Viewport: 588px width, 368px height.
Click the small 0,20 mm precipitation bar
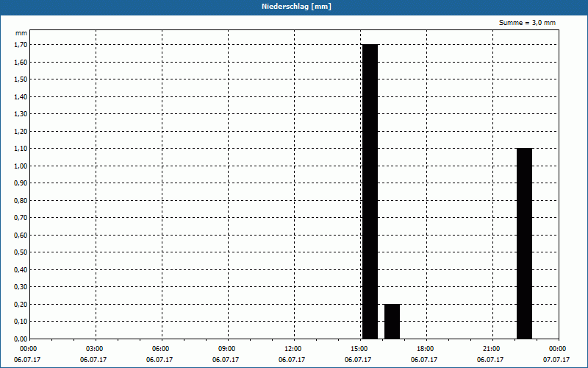coord(392,322)
